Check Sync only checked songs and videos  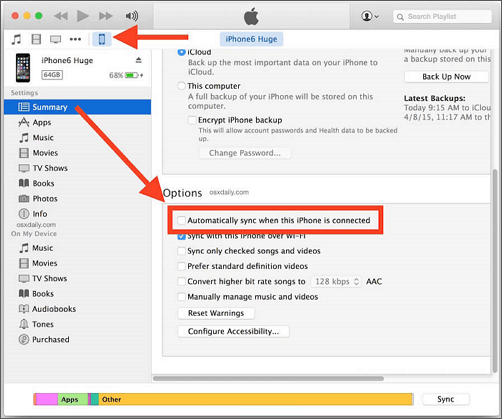click(181, 251)
